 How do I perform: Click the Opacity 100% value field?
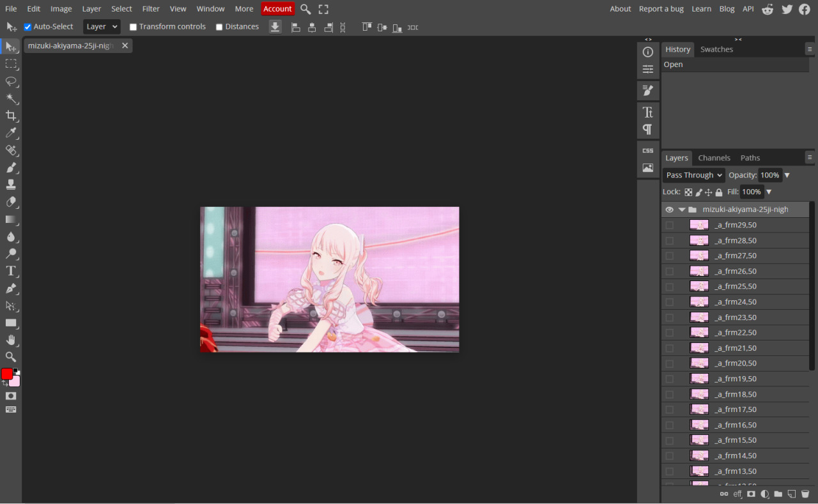coord(770,175)
